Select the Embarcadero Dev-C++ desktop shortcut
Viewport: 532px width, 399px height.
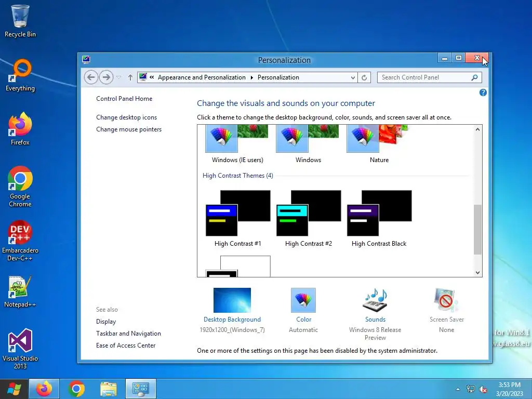coord(20,241)
